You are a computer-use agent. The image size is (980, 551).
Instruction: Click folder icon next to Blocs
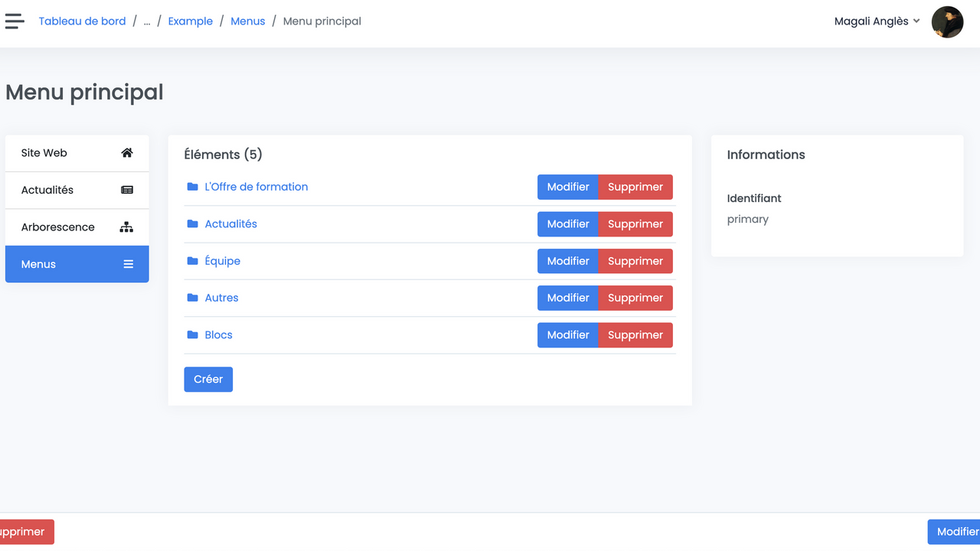point(193,335)
